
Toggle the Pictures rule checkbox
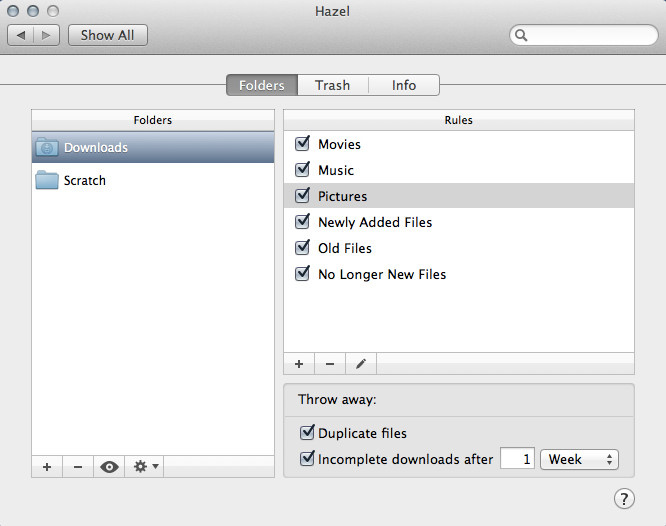tap(302, 195)
